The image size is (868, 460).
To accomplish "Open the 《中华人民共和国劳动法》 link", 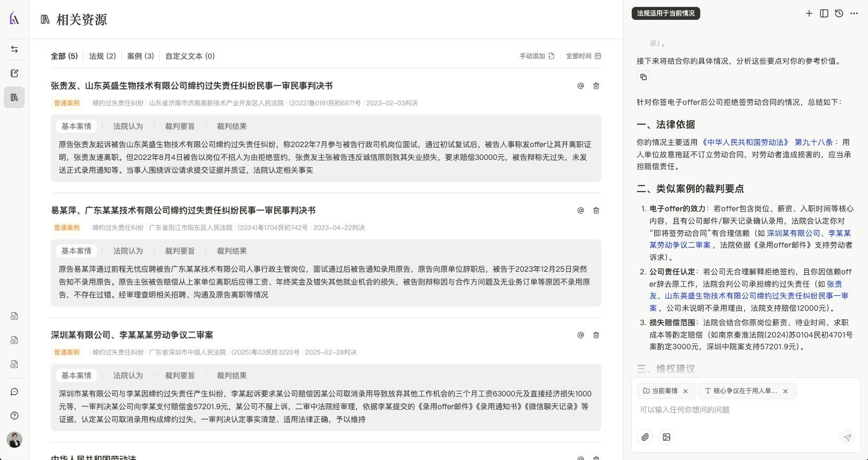I will (745, 142).
